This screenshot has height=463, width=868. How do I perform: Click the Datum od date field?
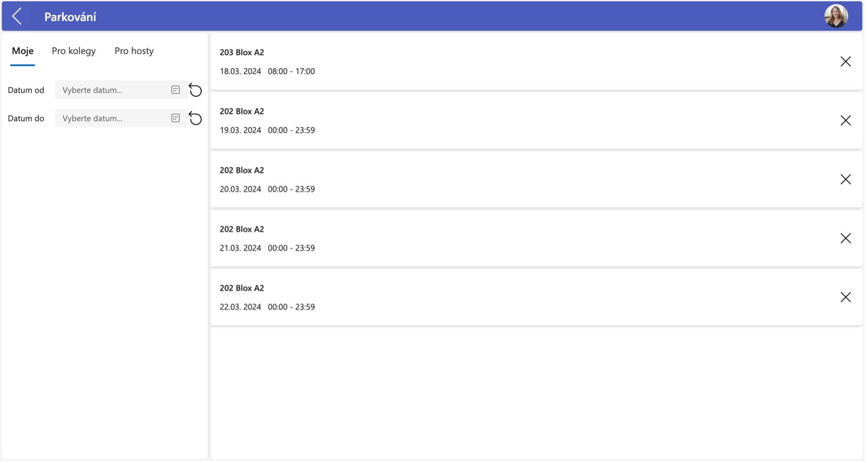121,90
